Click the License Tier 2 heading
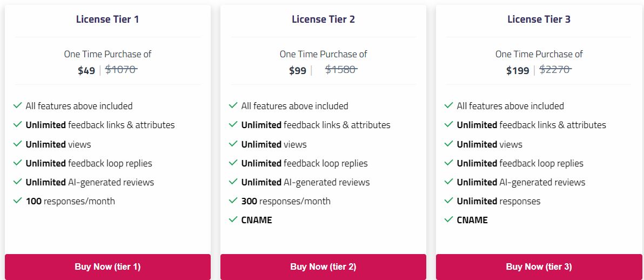 coord(323,19)
